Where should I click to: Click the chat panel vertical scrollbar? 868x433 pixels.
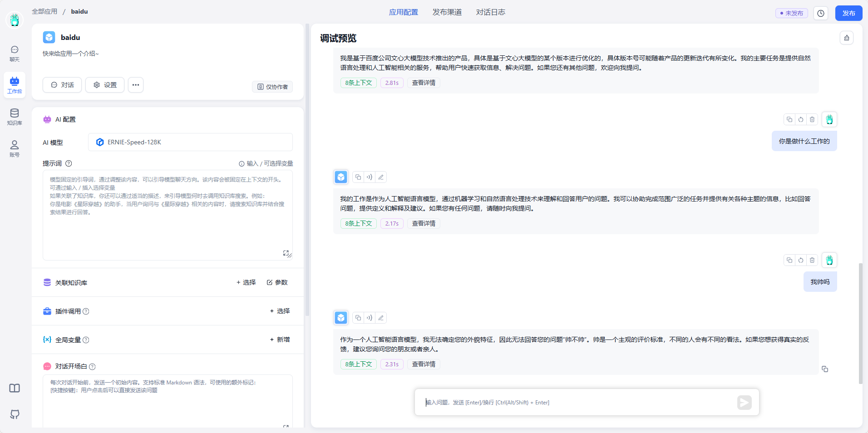[860, 323]
